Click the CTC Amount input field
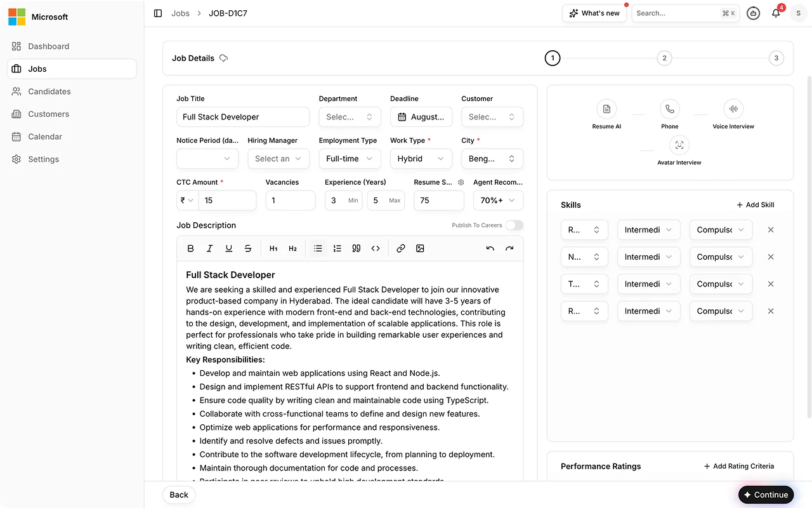The height and width of the screenshot is (508, 812). point(227,200)
